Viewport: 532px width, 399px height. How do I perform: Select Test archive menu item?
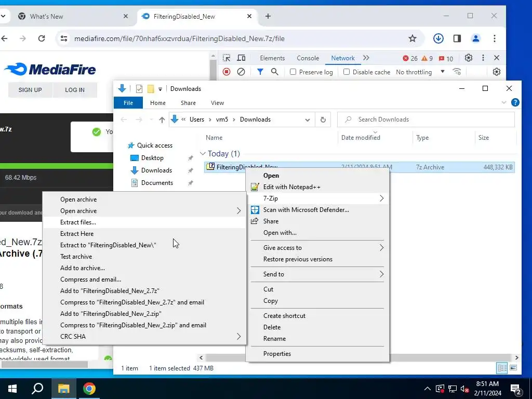[x=144, y=257]
